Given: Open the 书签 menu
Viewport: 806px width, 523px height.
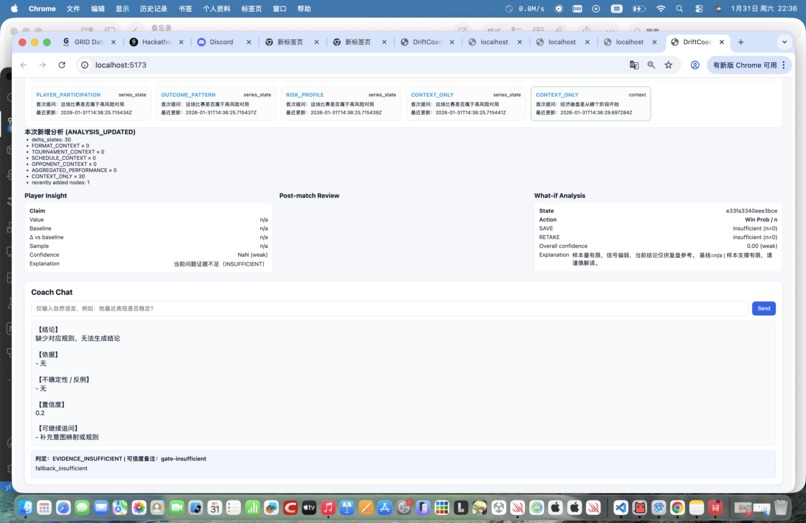Looking at the screenshot, I should 185,9.
